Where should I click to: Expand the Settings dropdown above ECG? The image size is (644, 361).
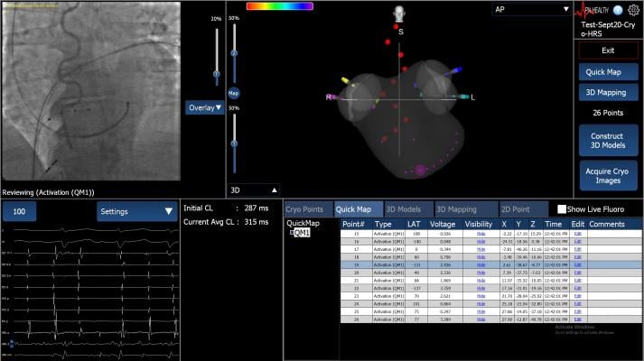pyautogui.click(x=137, y=211)
